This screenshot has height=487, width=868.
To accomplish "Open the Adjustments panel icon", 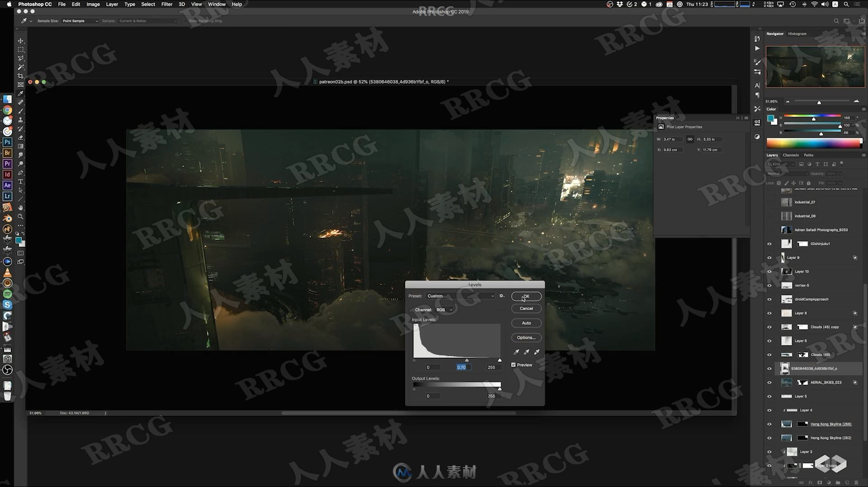I will click(757, 136).
